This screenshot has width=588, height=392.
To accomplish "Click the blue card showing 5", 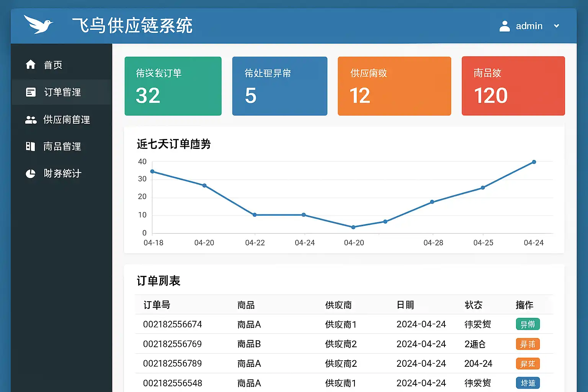I will 279,86.
